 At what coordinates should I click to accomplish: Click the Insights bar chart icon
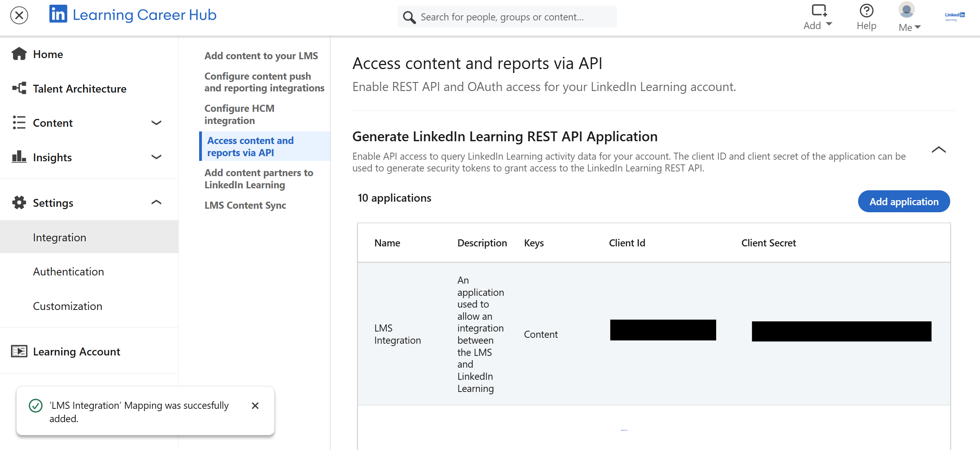pos(19,157)
